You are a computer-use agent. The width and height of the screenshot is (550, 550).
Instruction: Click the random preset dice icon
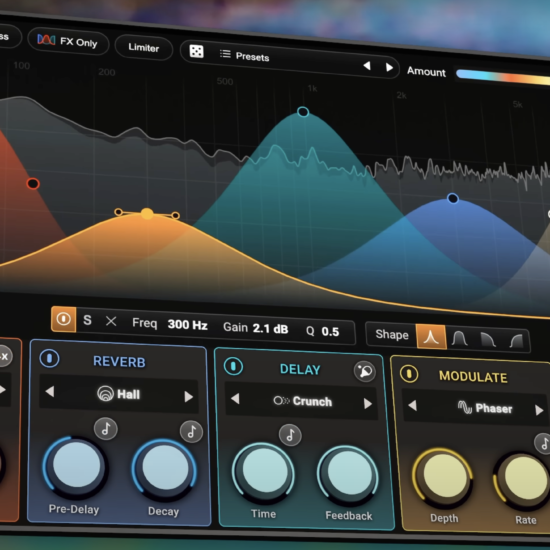(x=196, y=51)
